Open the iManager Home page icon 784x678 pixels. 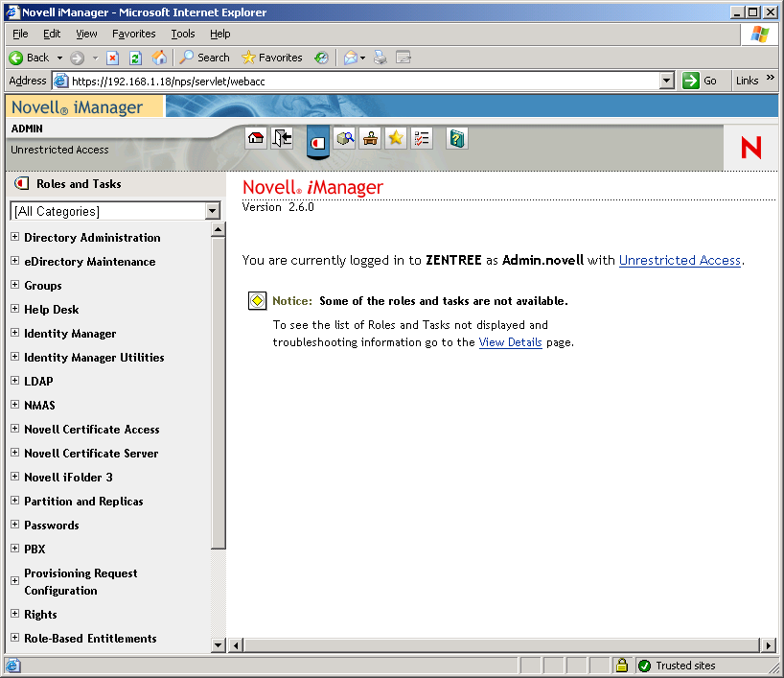click(x=256, y=138)
